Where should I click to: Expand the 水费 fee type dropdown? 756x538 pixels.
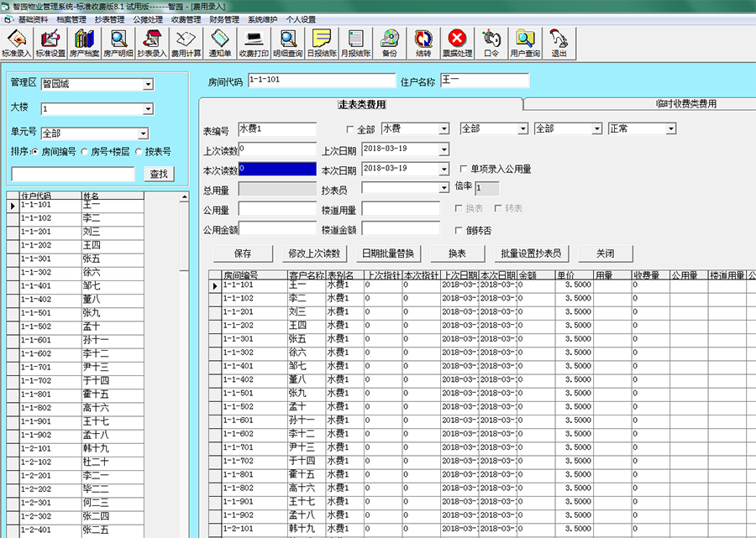(x=444, y=128)
